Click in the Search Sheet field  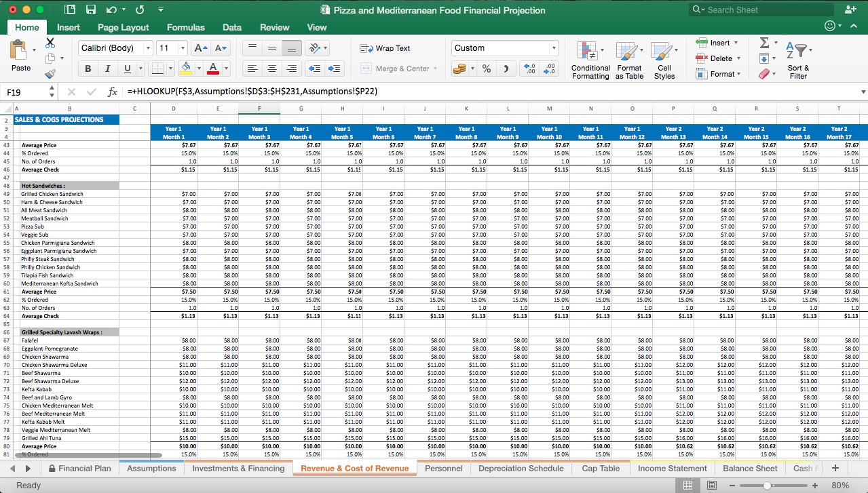[761, 9]
